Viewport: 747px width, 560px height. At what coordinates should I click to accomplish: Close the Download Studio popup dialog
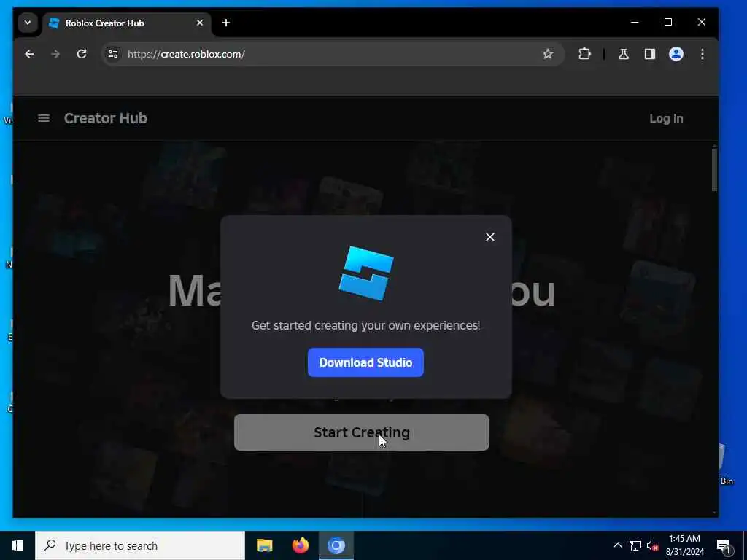[489, 237]
